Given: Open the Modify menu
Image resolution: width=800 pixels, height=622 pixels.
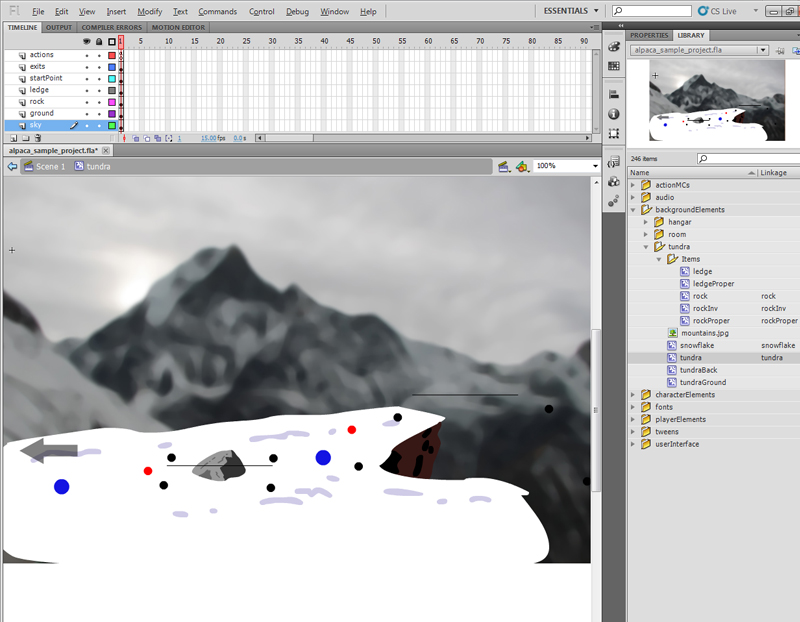Looking at the screenshot, I should [150, 11].
